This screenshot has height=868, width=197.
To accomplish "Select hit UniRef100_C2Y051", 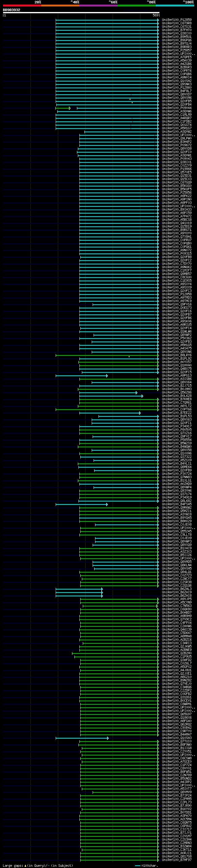I will point(176,751).
